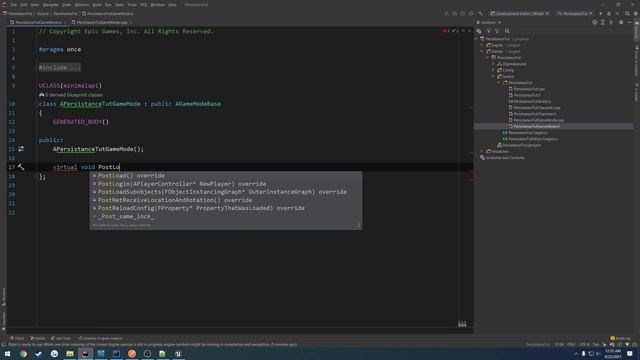Viewport: 640px width, 360px height.
Task: Open File Explorer from the taskbar
Action: coord(70,353)
